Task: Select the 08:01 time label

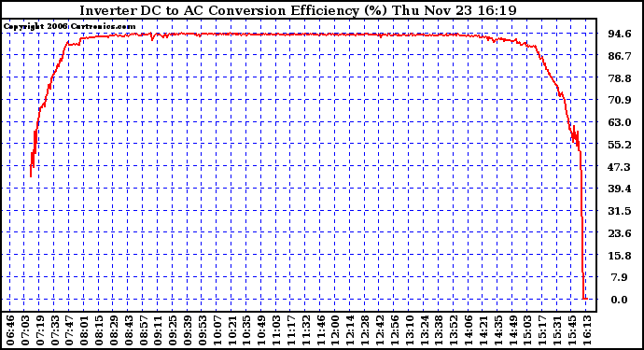Action: [85, 330]
